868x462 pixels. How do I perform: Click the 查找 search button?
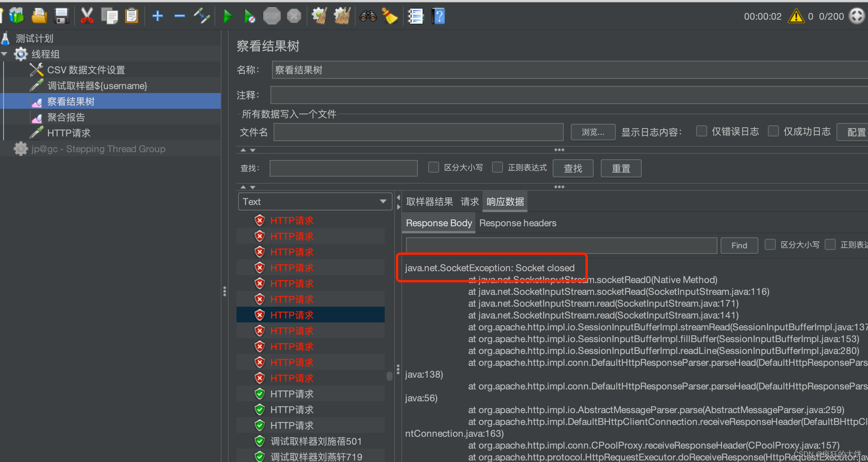coord(575,168)
